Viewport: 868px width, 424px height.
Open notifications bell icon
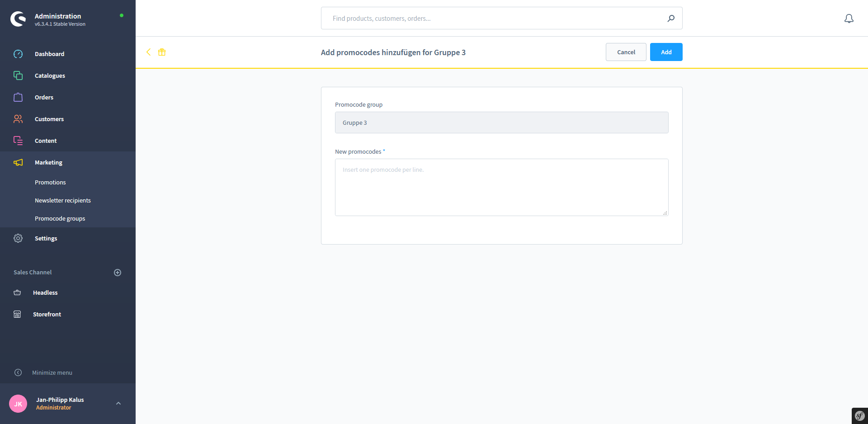pos(849,19)
